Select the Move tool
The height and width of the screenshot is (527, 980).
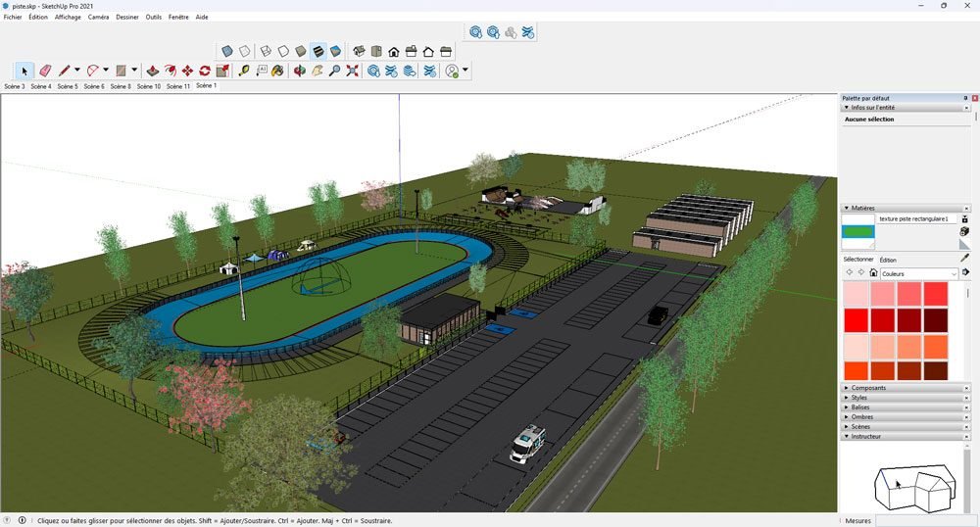187,71
